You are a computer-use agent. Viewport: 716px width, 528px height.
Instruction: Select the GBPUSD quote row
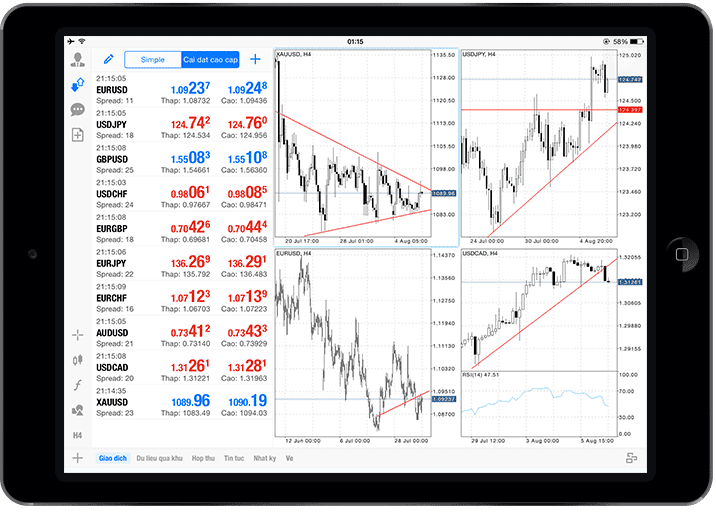point(182,159)
